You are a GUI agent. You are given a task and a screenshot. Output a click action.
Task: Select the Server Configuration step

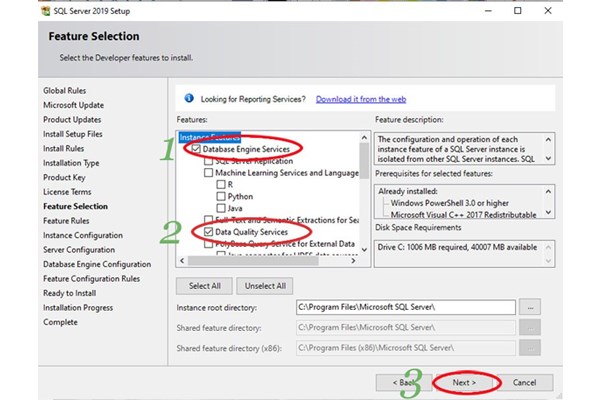click(x=79, y=250)
